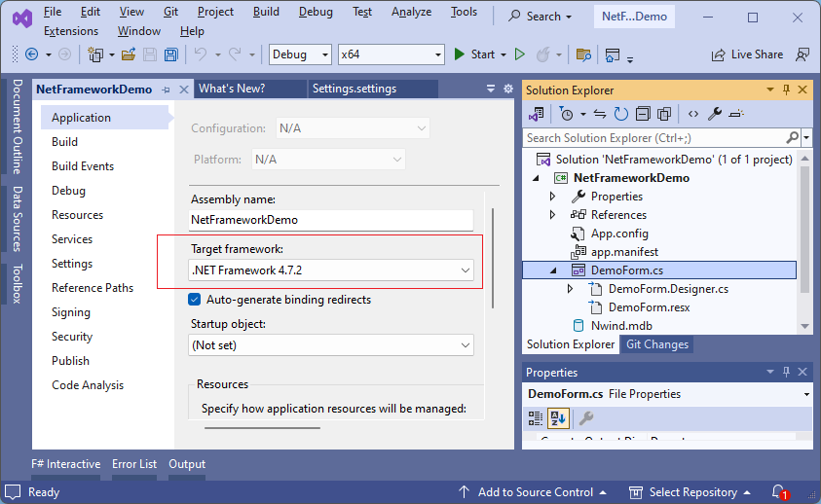Click the notifications bell in status bar

pyautogui.click(x=778, y=492)
